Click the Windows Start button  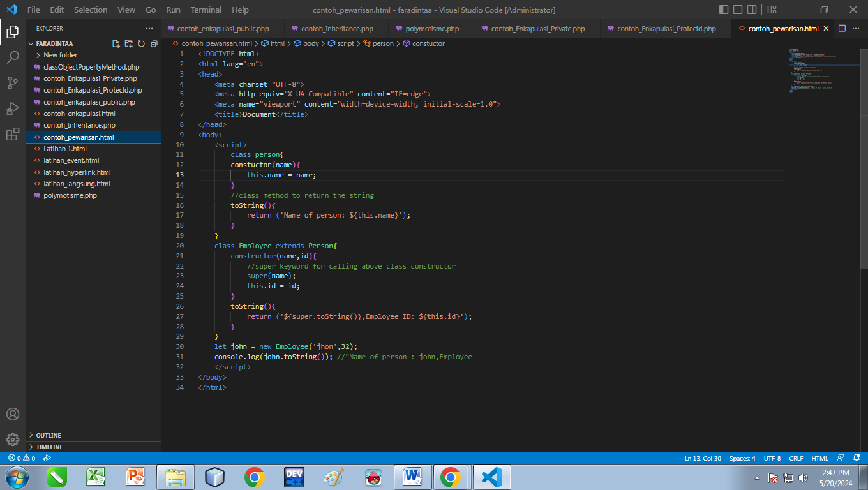click(17, 477)
